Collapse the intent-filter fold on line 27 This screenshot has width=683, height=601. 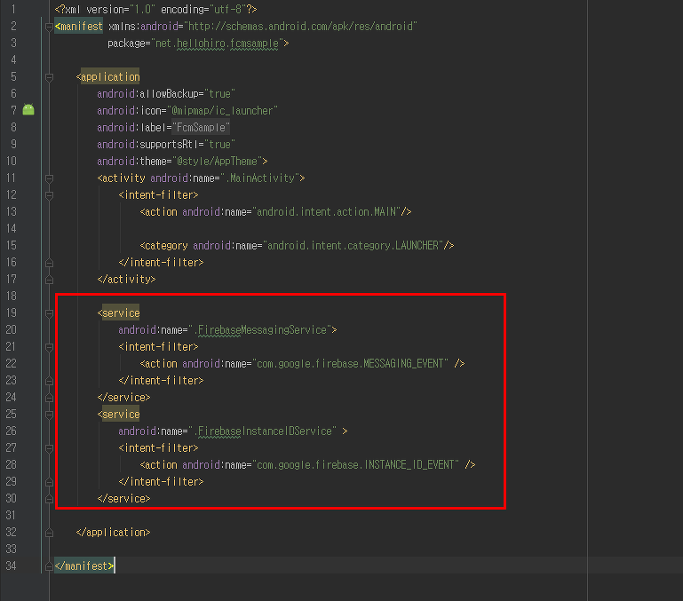[x=49, y=449]
